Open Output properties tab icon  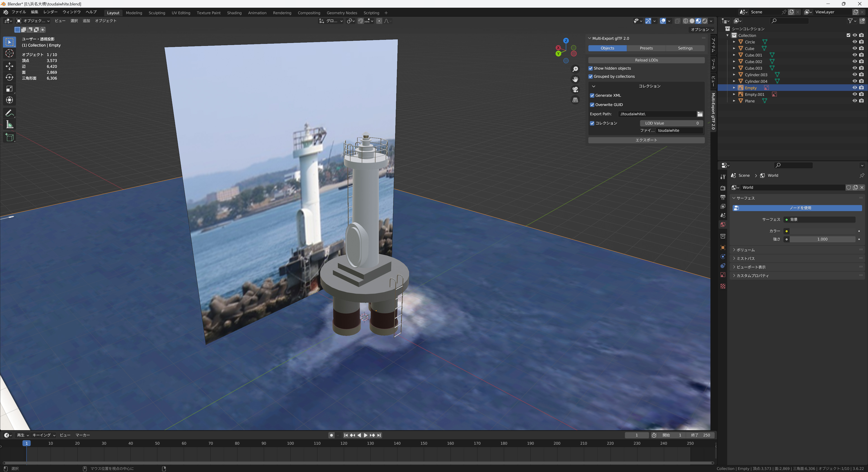[x=723, y=197]
